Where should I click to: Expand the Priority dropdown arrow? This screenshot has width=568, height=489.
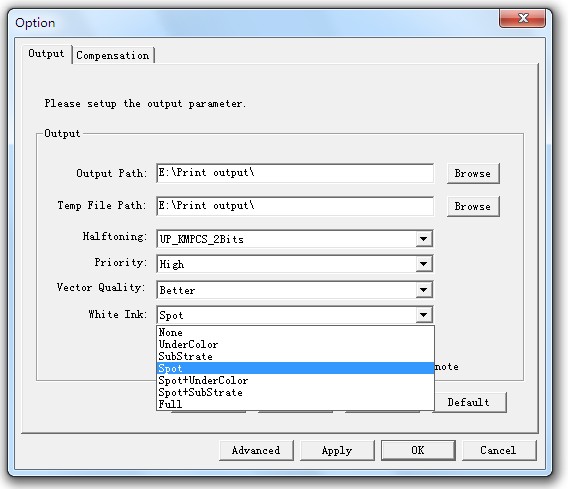point(423,264)
